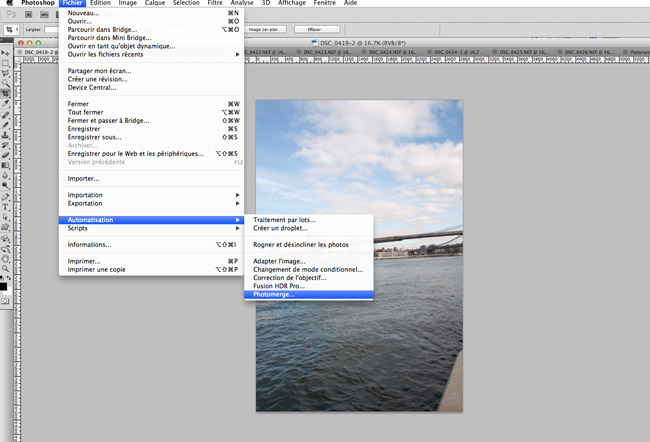Choose Enregistrer sous
Image resolution: width=650 pixels, height=442 pixels.
pos(152,137)
